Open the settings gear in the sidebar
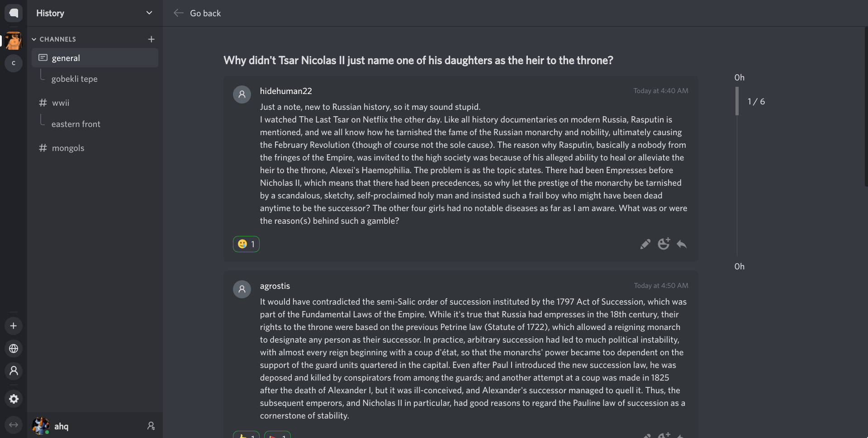This screenshot has width=868, height=438. point(14,399)
